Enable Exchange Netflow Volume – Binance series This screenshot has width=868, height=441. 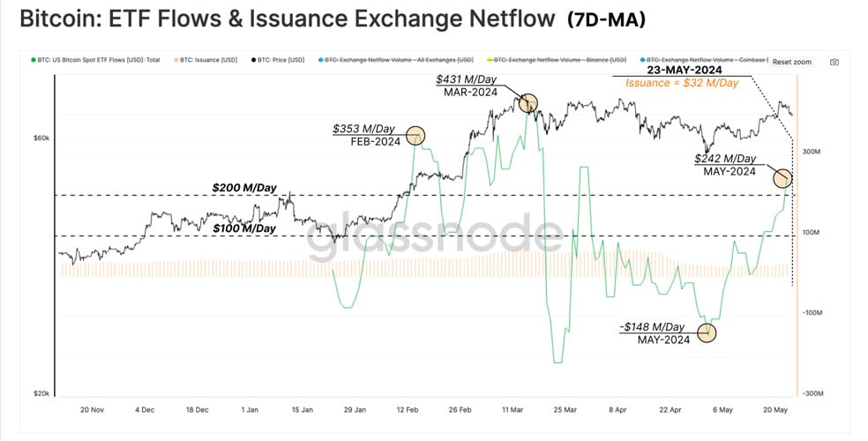pos(557,60)
